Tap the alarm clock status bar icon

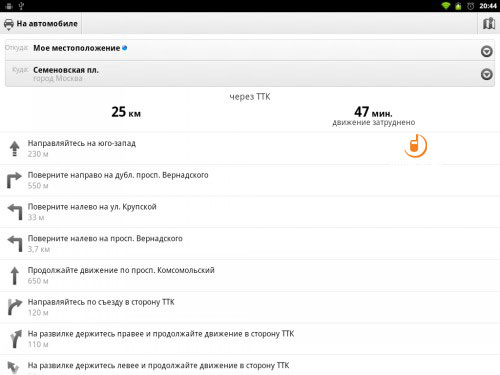tap(470, 6)
